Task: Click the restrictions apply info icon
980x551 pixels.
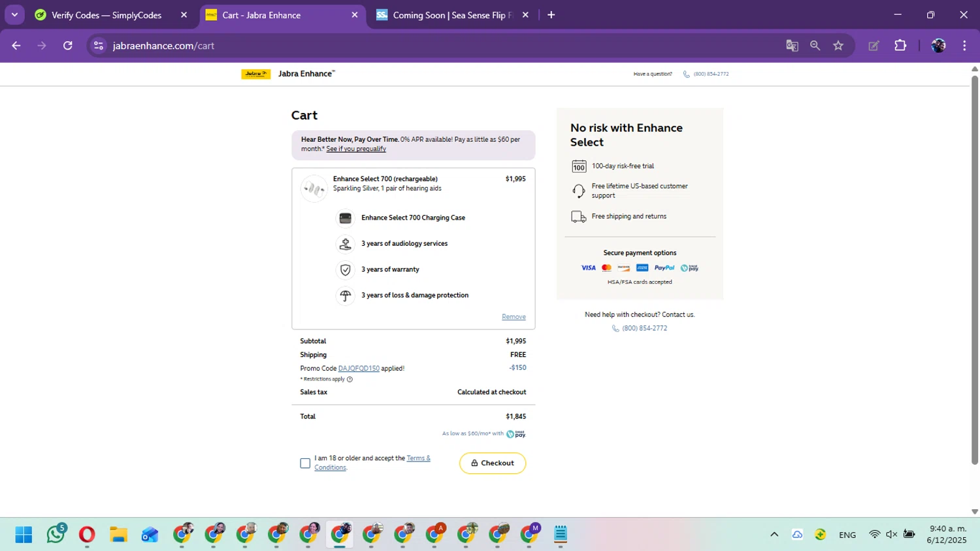Action: [x=350, y=379]
